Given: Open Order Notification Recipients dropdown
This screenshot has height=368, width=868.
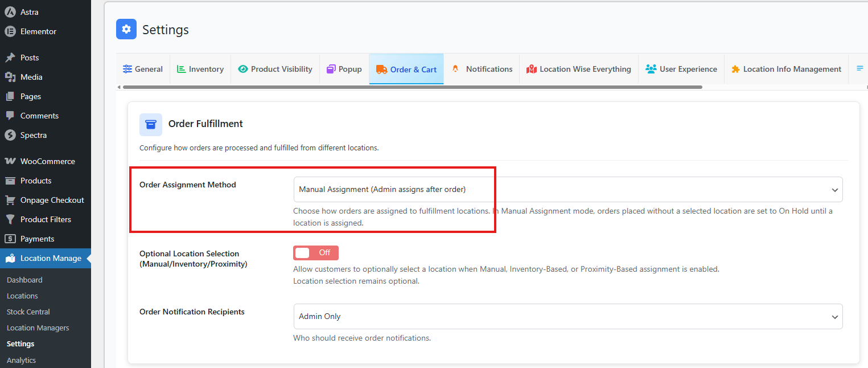Looking at the screenshot, I should [568, 316].
